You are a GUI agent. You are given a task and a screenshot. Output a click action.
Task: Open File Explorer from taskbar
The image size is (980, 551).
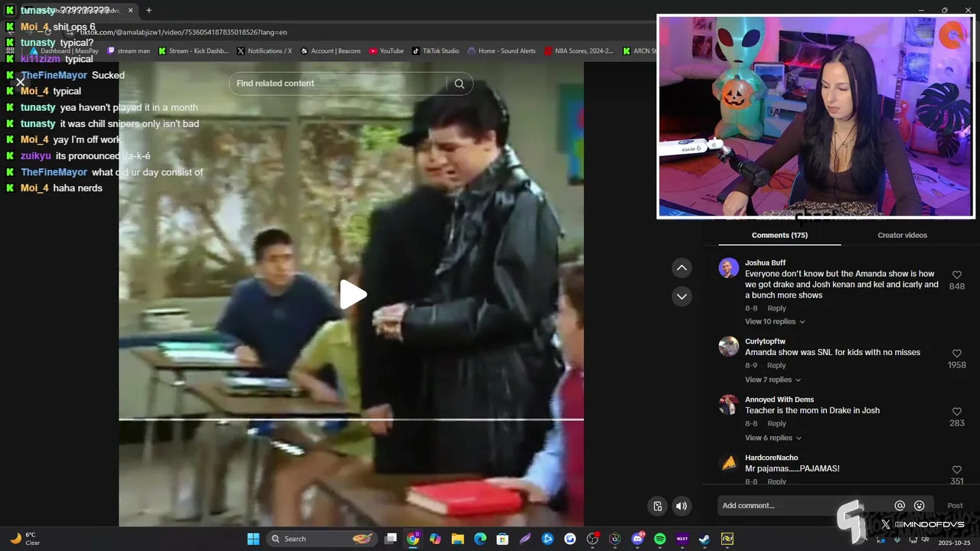(458, 539)
